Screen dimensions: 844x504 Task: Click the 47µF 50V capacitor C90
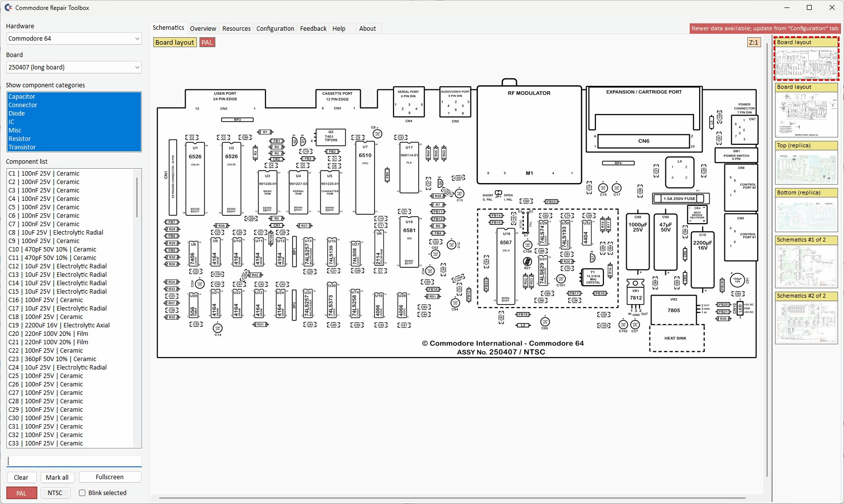(665, 242)
